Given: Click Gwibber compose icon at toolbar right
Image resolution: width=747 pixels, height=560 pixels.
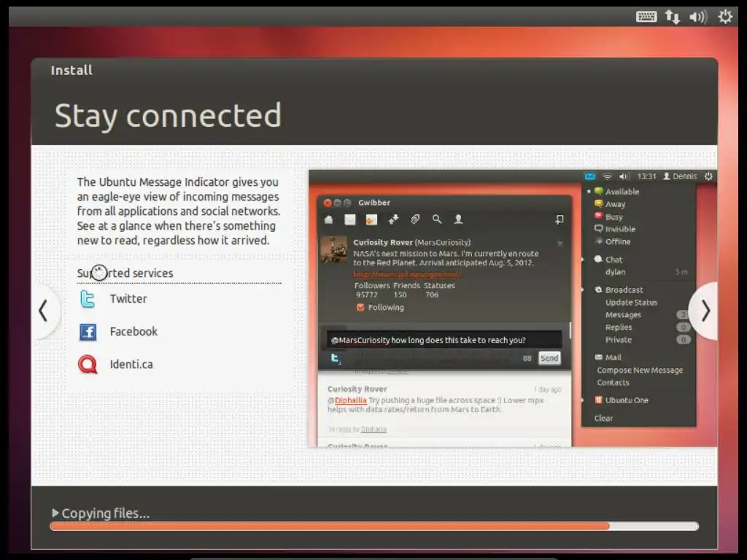Looking at the screenshot, I should click(x=560, y=219).
